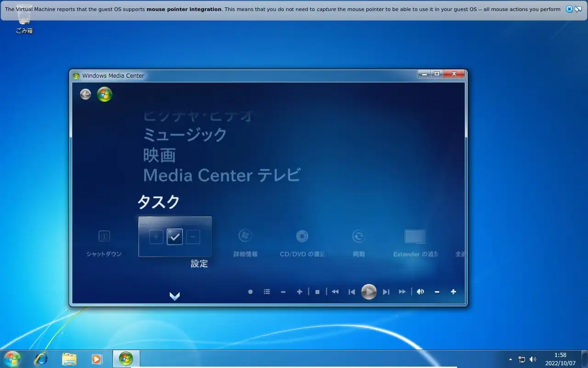The width and height of the screenshot is (588, 368).
Task: Open the ミュージック menu entry
Action: click(185, 135)
